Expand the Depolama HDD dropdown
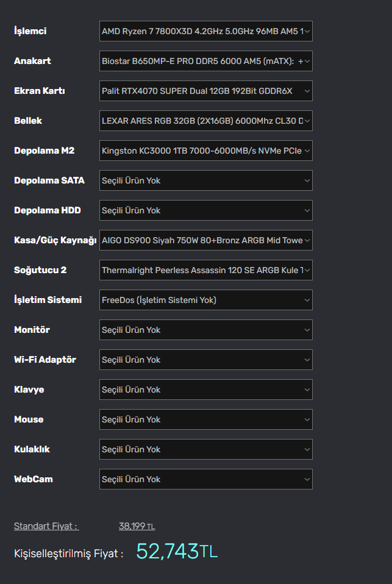Screen dimensions: 392x584 (x=205, y=210)
